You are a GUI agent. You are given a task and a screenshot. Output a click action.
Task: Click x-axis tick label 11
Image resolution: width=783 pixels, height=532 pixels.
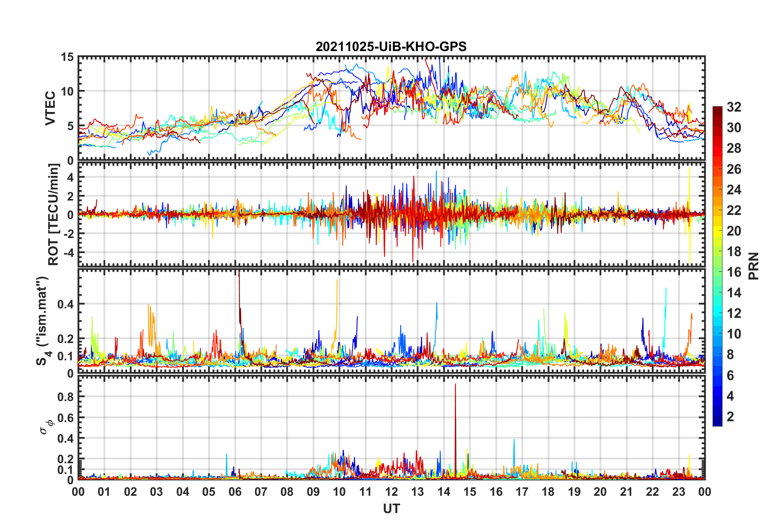(366, 492)
